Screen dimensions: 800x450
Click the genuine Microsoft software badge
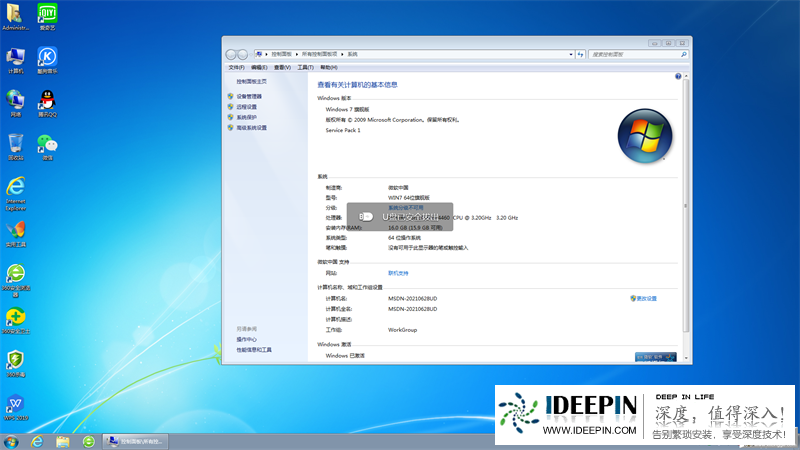[x=656, y=357]
